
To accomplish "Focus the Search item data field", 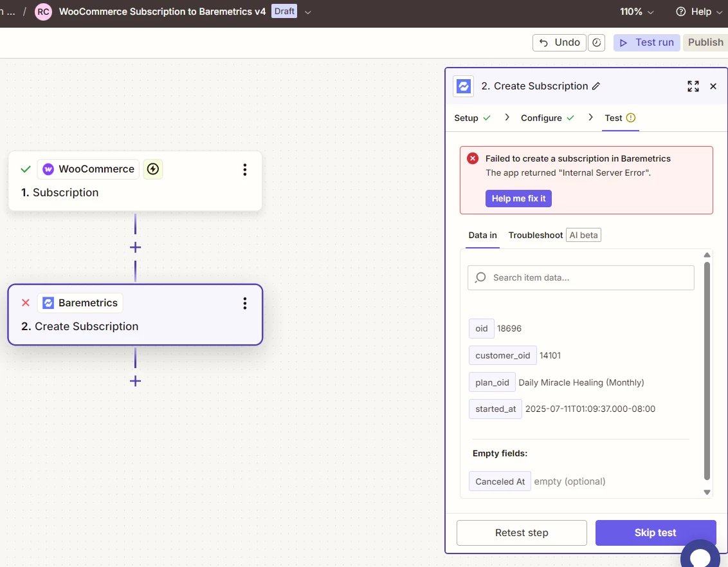I will 581,277.
